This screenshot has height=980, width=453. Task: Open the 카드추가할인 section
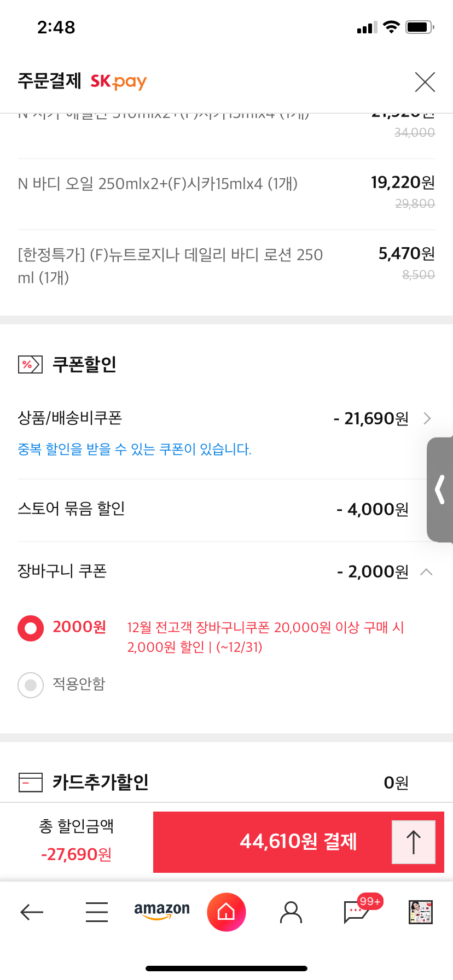tap(226, 782)
